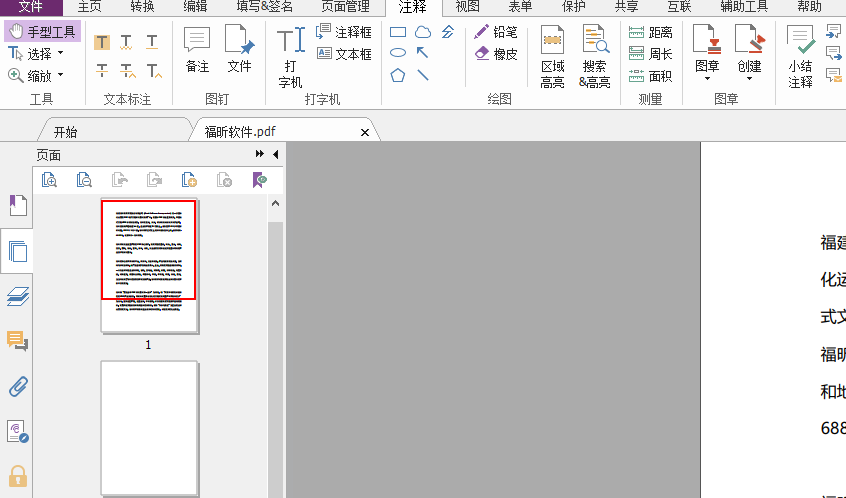Enlarge page thumbnails
This screenshot has height=498, width=846.
[49, 180]
